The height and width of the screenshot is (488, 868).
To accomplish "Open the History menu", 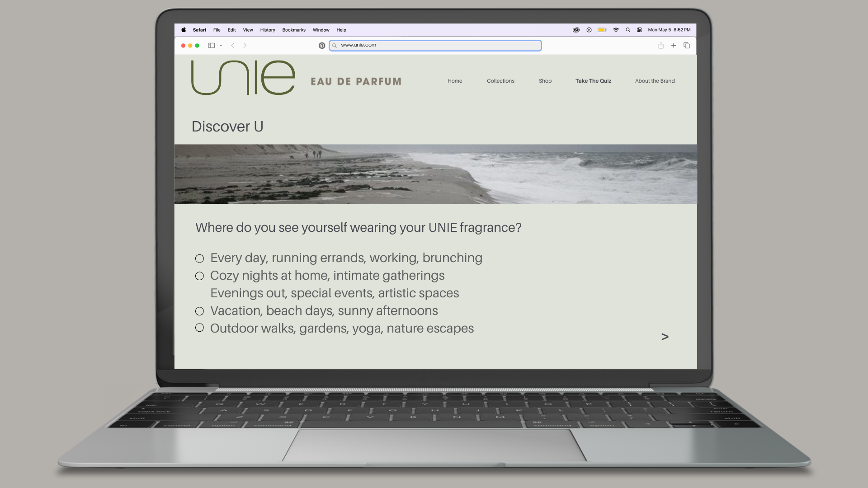I will (x=268, y=30).
